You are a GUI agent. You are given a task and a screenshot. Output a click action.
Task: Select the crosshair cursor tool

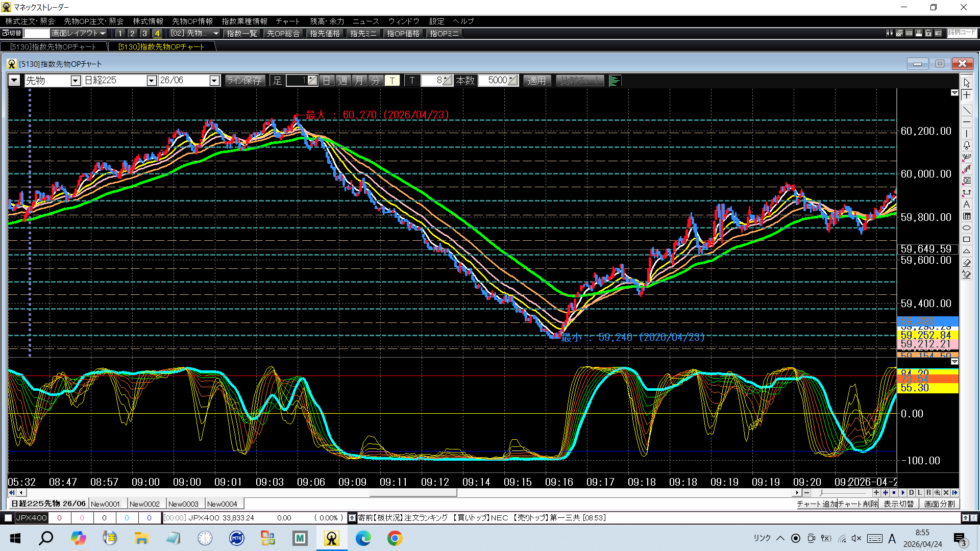966,95
